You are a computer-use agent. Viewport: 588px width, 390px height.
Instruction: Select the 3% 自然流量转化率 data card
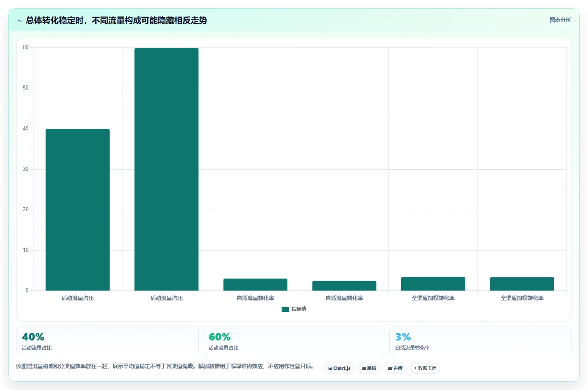[480, 341]
